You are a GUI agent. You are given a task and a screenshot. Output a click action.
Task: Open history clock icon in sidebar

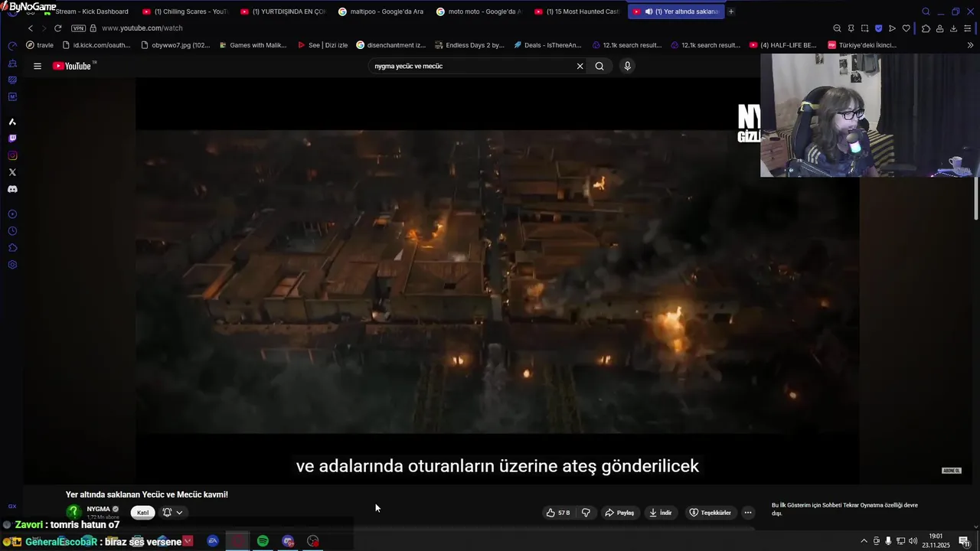click(12, 231)
